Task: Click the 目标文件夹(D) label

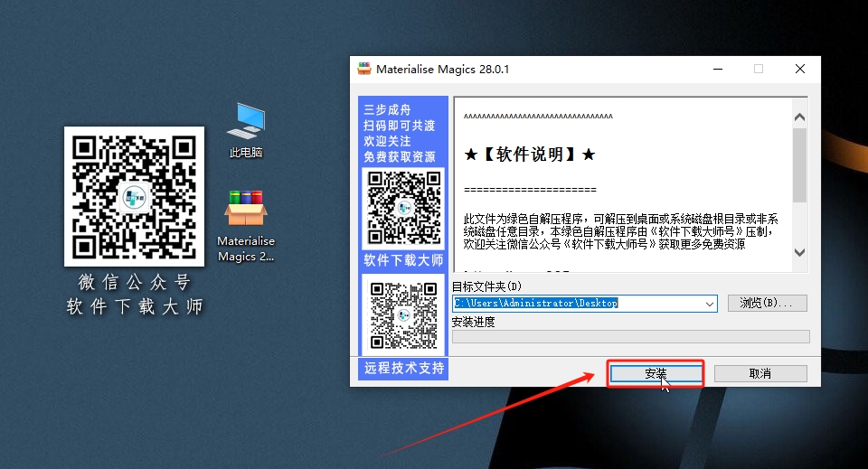Action: 487,286
